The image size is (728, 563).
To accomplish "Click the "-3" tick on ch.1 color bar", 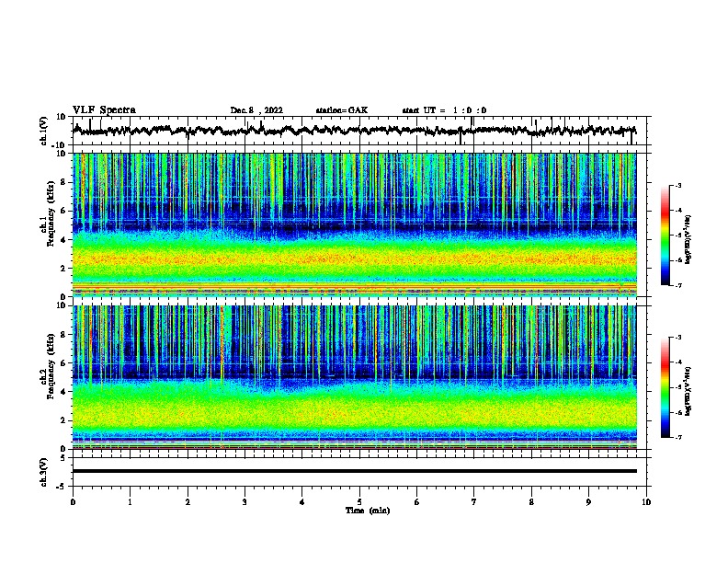I will point(678,186).
